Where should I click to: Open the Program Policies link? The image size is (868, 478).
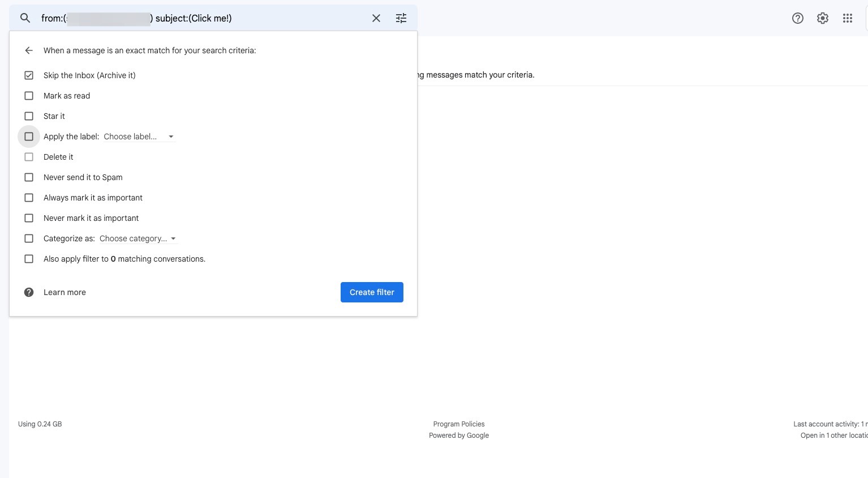(459, 424)
